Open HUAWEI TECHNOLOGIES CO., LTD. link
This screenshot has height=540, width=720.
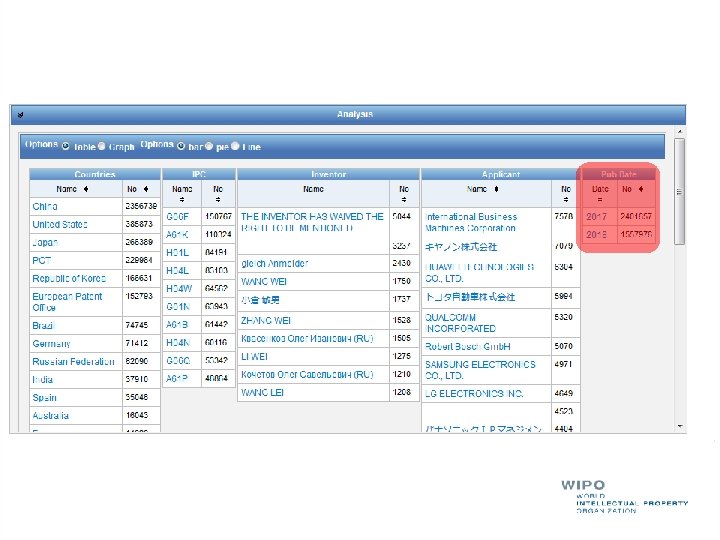[x=479, y=272]
